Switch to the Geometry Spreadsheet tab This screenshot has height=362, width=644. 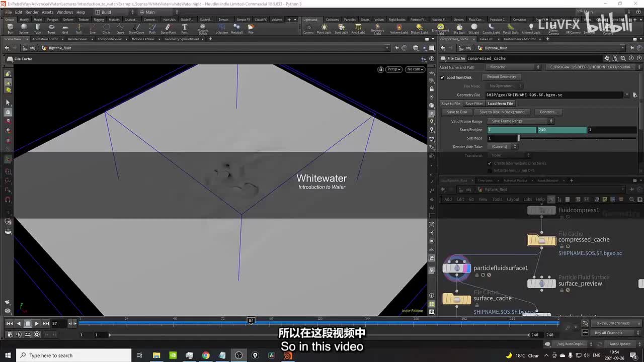[182, 39]
